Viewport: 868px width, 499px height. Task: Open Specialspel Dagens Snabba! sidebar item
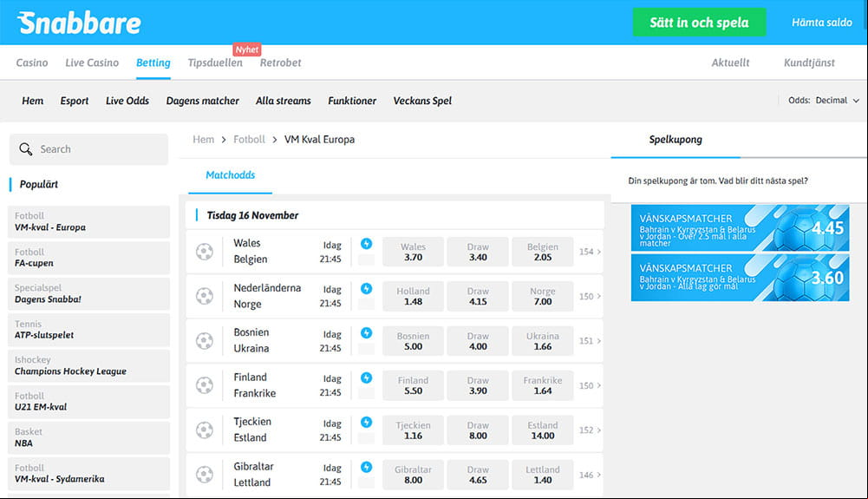click(x=88, y=294)
